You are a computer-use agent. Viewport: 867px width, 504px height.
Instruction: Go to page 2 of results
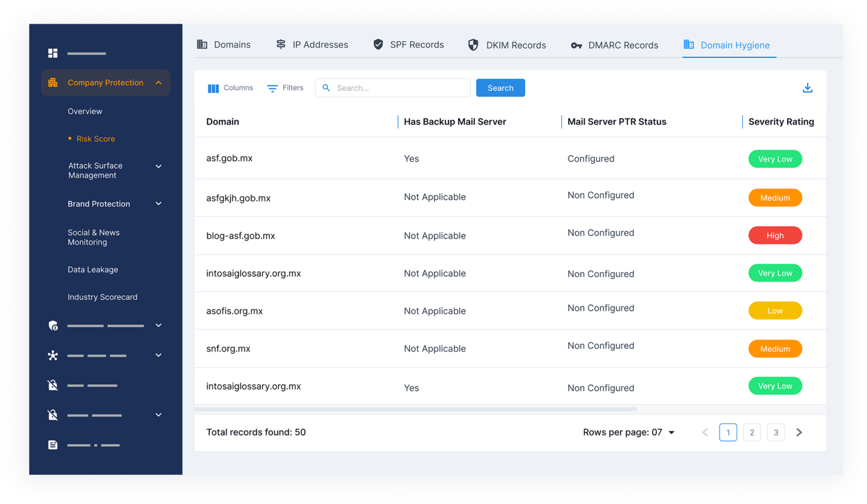[x=752, y=432]
